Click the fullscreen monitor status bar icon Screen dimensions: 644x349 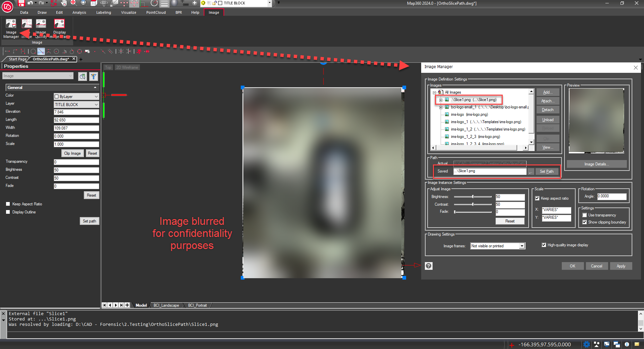pyautogui.click(x=607, y=344)
